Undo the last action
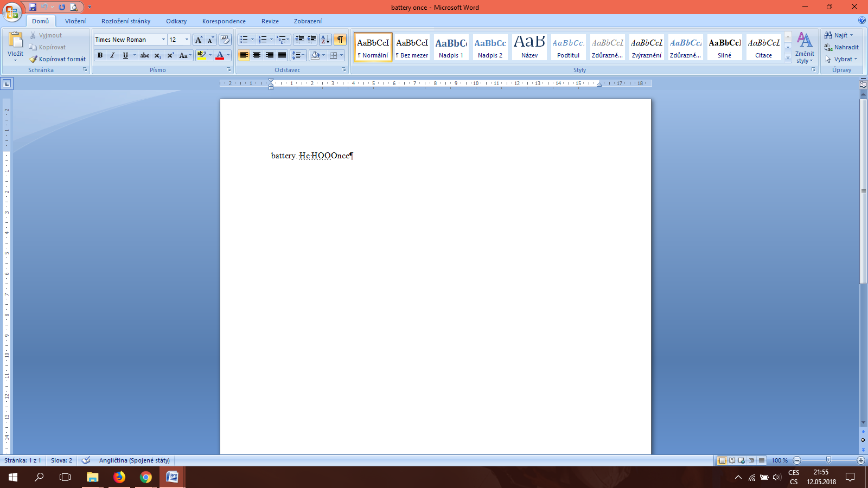The height and width of the screenshot is (488, 868). pos(44,7)
